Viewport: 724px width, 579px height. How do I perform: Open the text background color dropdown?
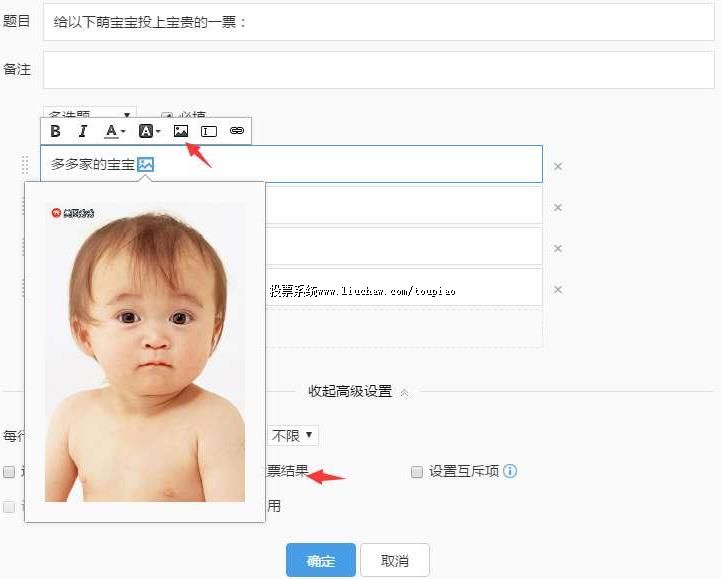149,131
